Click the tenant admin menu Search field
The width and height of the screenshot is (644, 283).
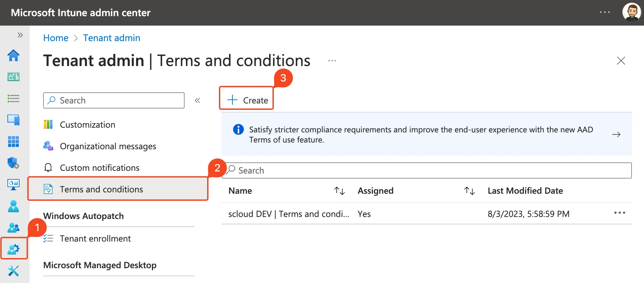[114, 100]
